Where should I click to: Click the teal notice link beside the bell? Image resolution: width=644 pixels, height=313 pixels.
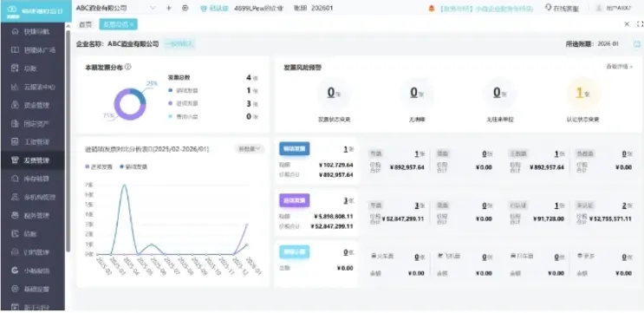487,8
